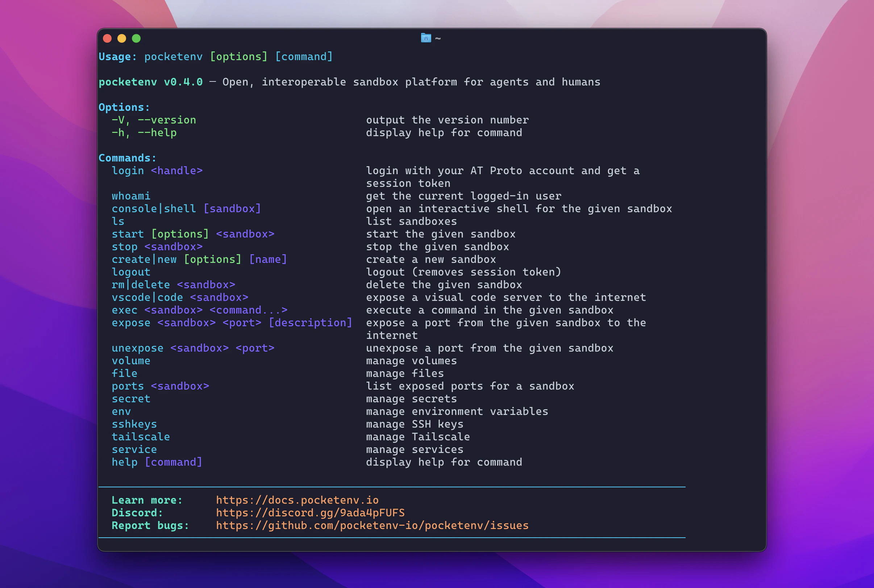Click the start [options] <sandbox> command
The width and height of the screenshot is (874, 588).
[x=193, y=234]
